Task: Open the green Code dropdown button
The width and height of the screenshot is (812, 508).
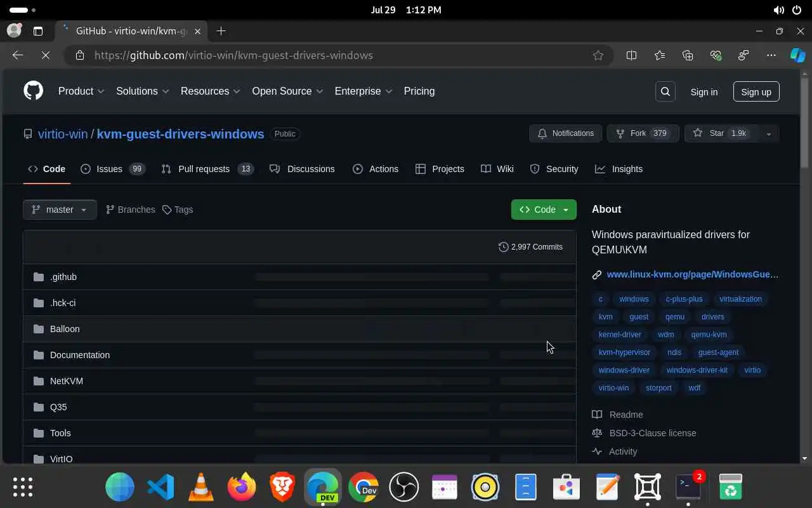Action: coord(544,210)
